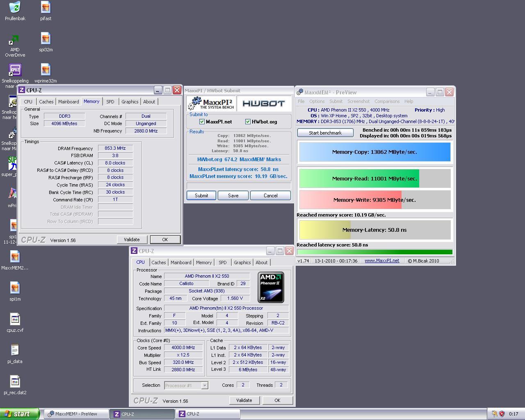The height and width of the screenshot is (420, 525).
Task: Click the empty status field above Submit
Action: [x=239, y=186]
